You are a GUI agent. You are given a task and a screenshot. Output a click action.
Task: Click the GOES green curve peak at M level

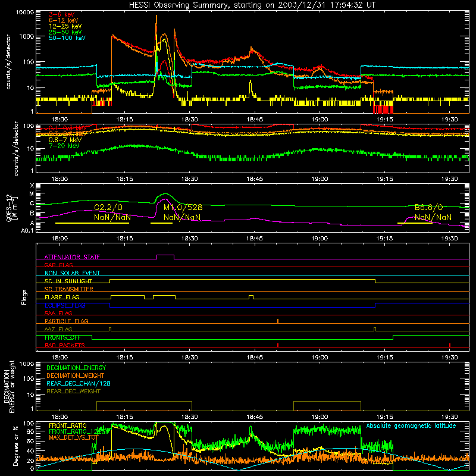point(165,194)
